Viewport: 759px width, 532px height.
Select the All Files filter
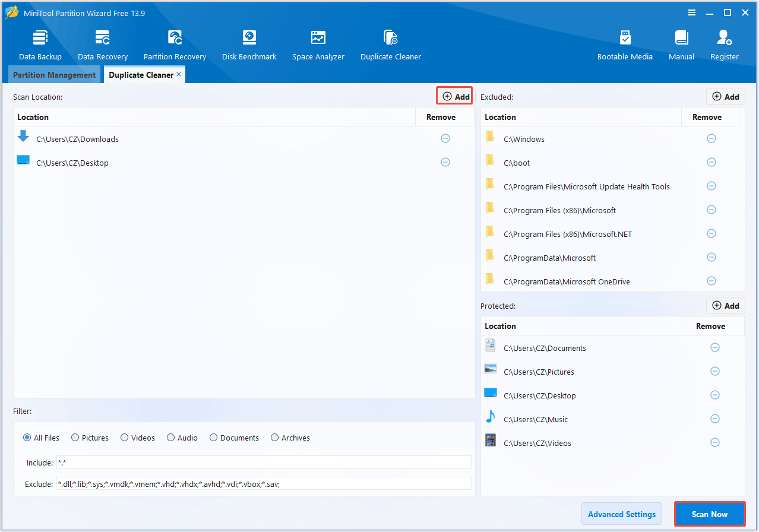point(42,438)
